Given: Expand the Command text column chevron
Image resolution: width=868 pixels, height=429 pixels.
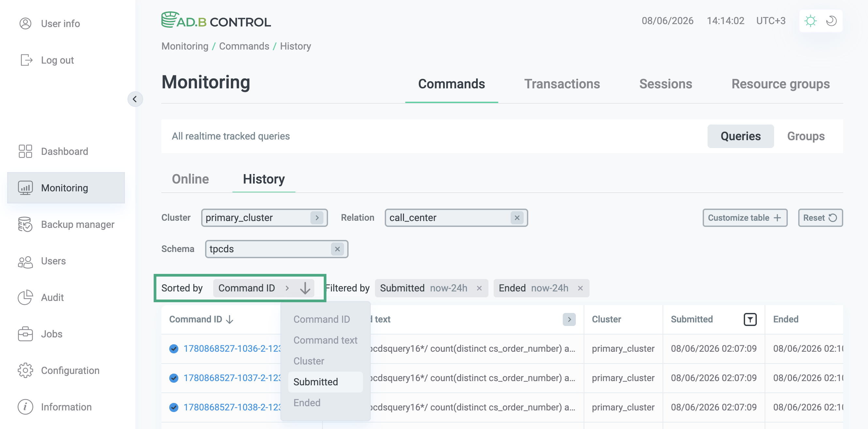Looking at the screenshot, I should [x=569, y=319].
